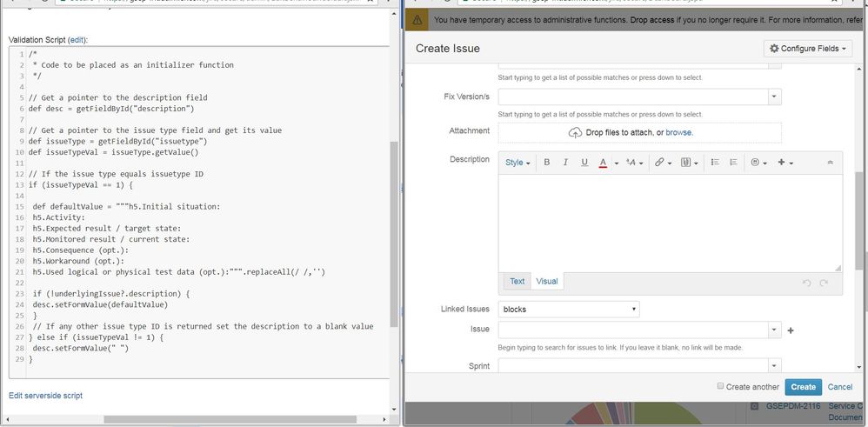The height and width of the screenshot is (427, 868).
Task: Insert a numbered list
Action: click(733, 163)
